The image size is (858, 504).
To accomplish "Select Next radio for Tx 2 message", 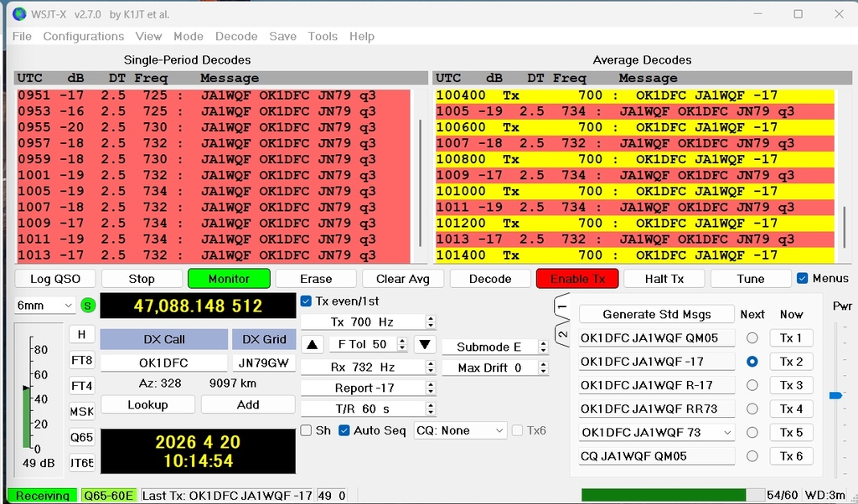I will 752,362.
